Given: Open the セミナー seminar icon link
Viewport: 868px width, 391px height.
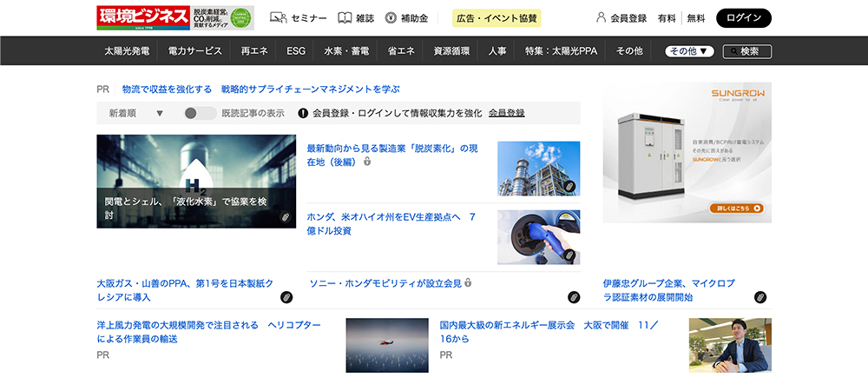Looking at the screenshot, I should click(278, 18).
